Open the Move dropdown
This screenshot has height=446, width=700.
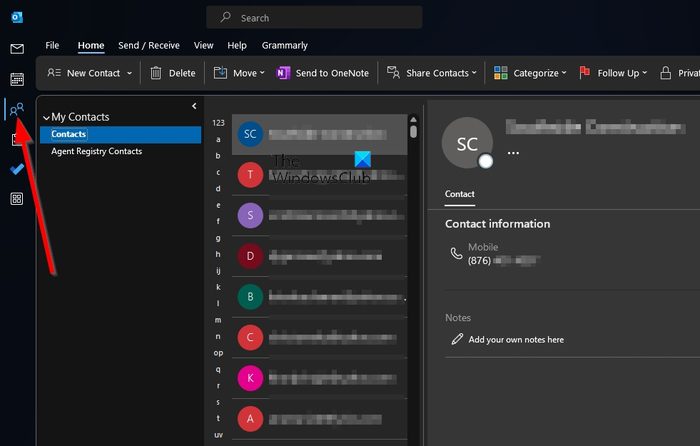[x=239, y=73]
